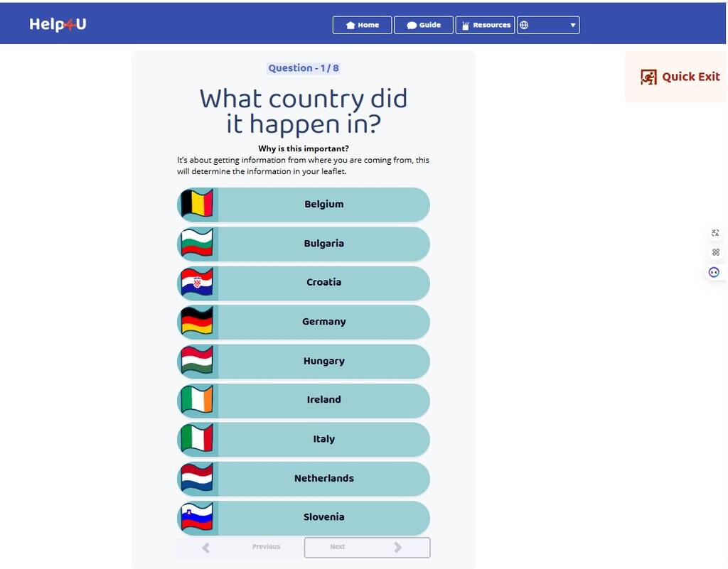The image size is (728, 569).
Task: Click the four-diamond apps icon on right edge
Action: [715, 252]
